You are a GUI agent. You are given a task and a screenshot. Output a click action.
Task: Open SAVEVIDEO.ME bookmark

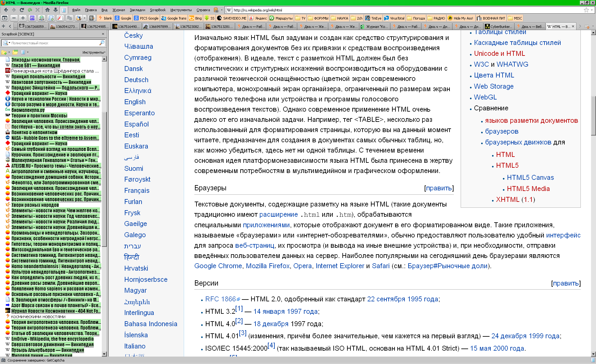click(x=232, y=18)
